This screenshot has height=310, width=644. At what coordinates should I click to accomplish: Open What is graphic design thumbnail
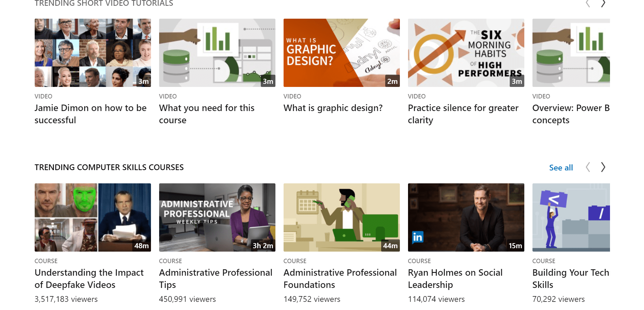(341, 53)
